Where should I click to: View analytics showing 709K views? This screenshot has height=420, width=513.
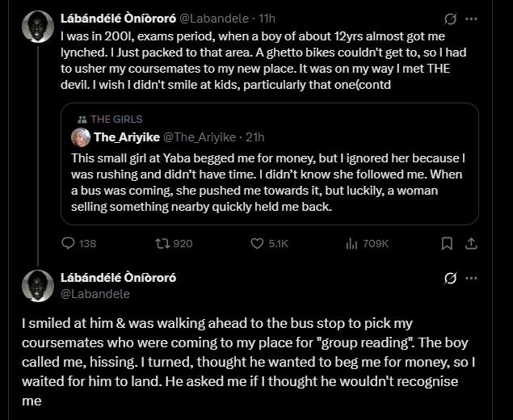[x=352, y=243]
